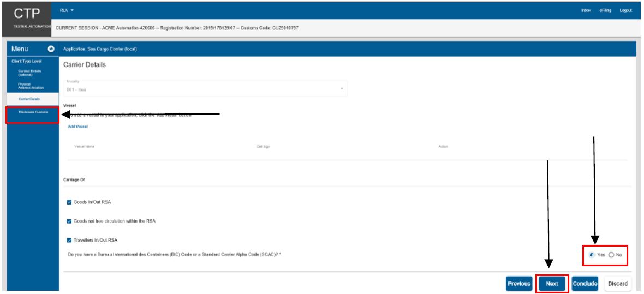The image size is (644, 294).
Task: Click the Vessel Name column header
Action: point(84,147)
